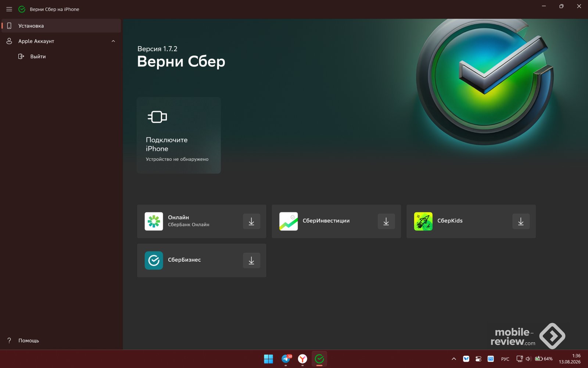Download the СберИнвестиции app
This screenshot has width=588, height=368.
386,221
